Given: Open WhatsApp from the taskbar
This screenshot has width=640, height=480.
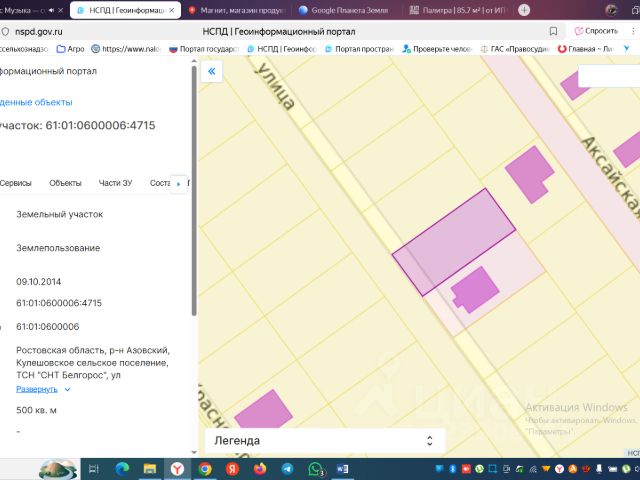Looking at the screenshot, I should 316,469.
